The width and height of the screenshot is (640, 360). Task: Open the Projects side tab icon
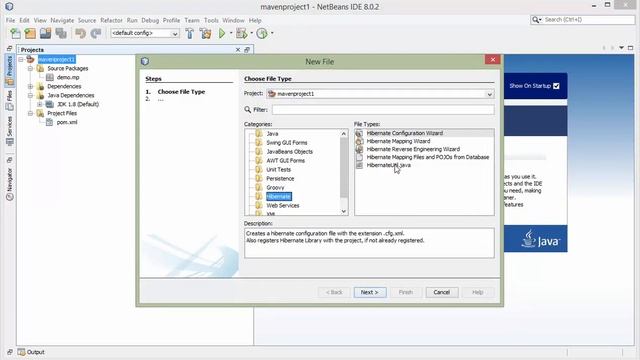(x=9, y=70)
